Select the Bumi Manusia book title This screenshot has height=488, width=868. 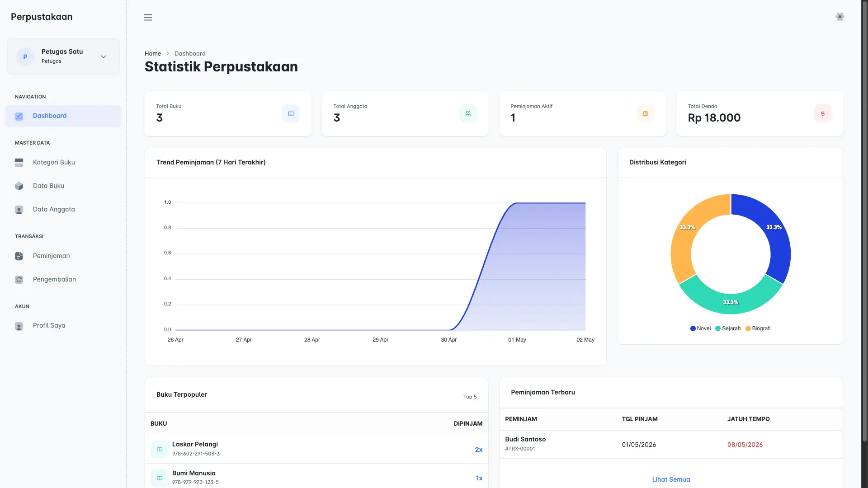point(193,473)
